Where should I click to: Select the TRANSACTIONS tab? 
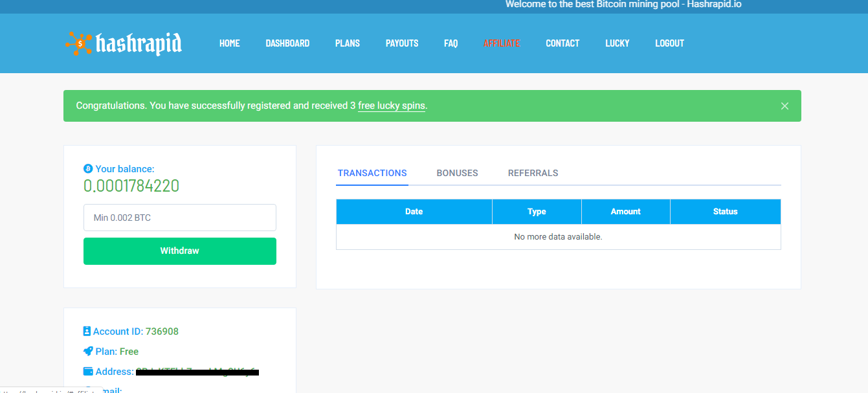coord(372,174)
